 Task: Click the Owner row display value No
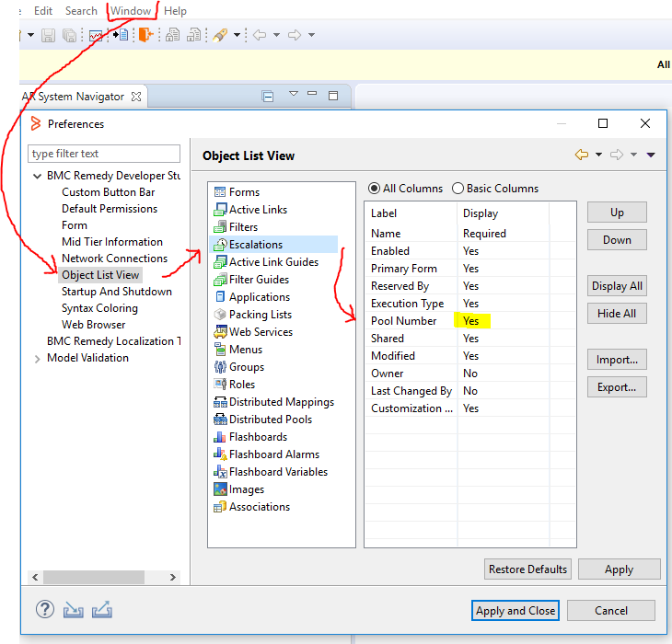(x=470, y=374)
